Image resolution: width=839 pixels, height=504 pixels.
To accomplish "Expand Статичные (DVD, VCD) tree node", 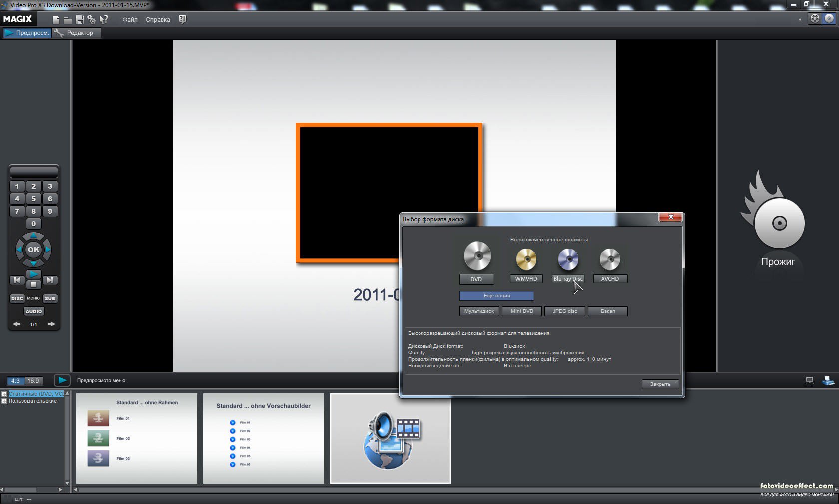I will pos(4,394).
